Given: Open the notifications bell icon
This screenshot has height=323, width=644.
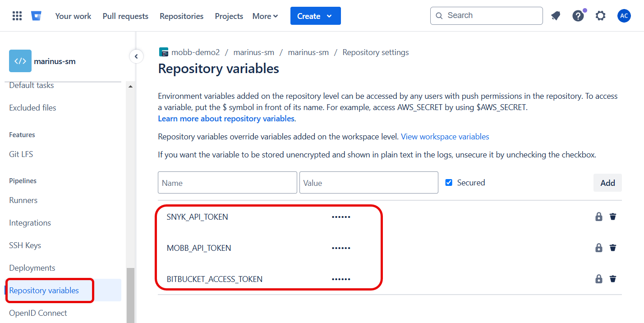Looking at the screenshot, I should (x=556, y=16).
